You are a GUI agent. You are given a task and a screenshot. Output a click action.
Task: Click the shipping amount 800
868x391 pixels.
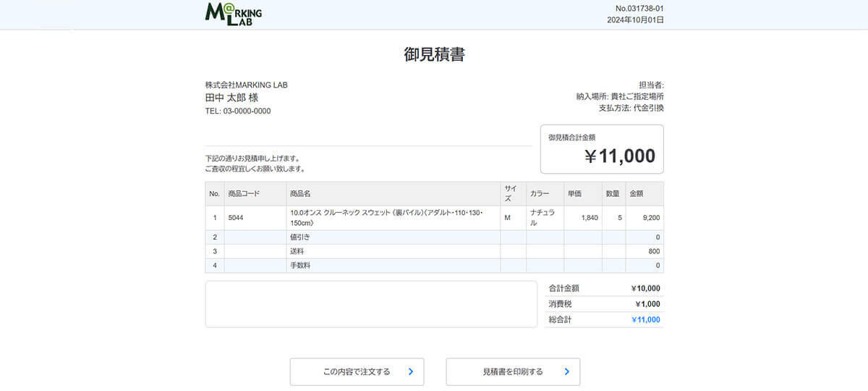(x=654, y=251)
